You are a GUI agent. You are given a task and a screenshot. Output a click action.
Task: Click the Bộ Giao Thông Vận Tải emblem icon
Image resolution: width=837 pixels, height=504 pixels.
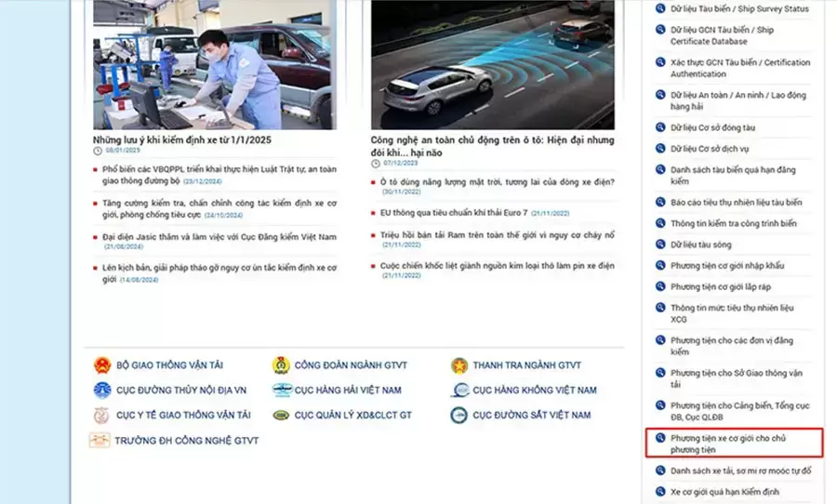tap(100, 365)
